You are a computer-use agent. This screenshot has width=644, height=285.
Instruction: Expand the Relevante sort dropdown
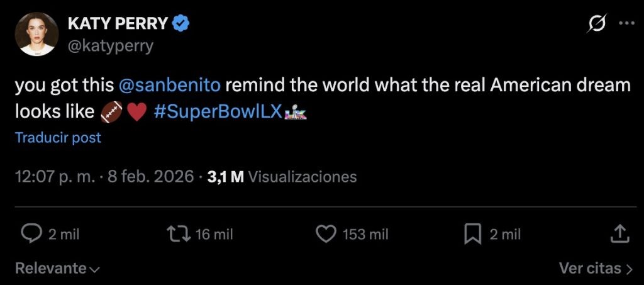tap(57, 269)
